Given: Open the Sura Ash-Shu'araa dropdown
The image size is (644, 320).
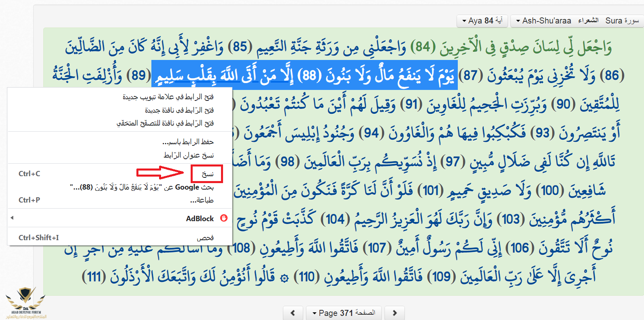Looking at the screenshot, I should pos(577,21).
